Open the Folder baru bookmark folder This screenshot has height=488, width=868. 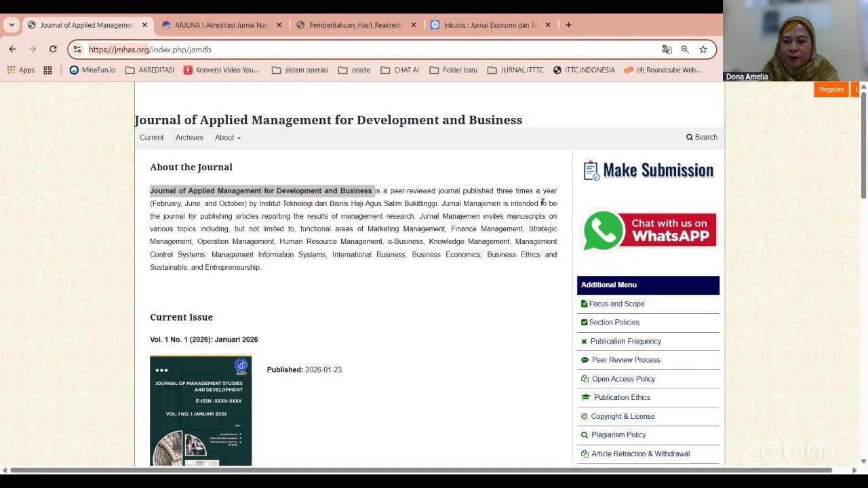[453, 70]
